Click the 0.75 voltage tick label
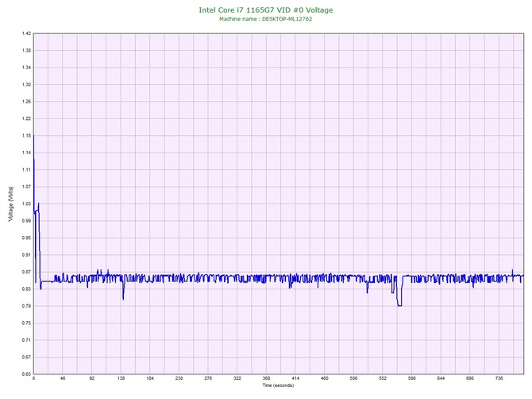532x399 pixels. click(26, 323)
